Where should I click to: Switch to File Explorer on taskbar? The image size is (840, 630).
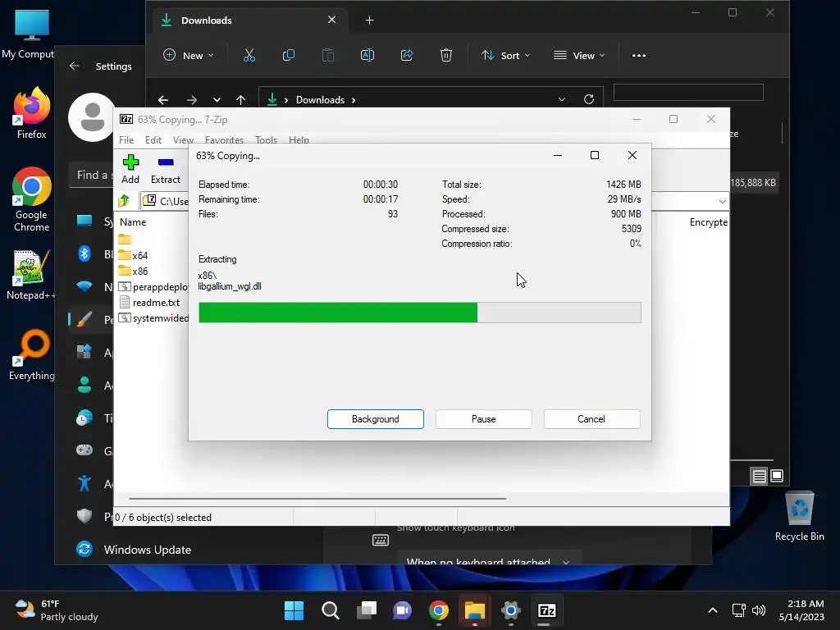pyautogui.click(x=475, y=610)
